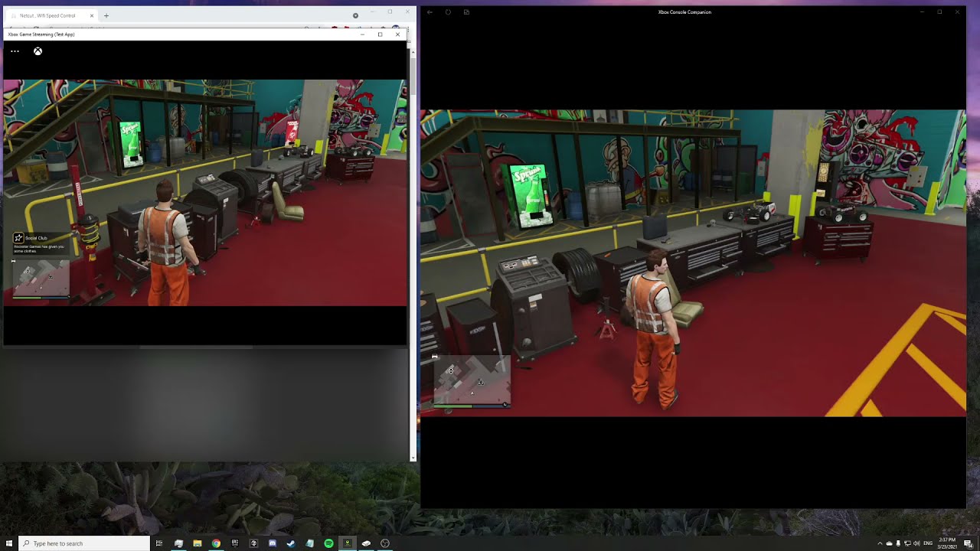
Task: Click the Social Club notification in streamed game
Action: pos(41,243)
